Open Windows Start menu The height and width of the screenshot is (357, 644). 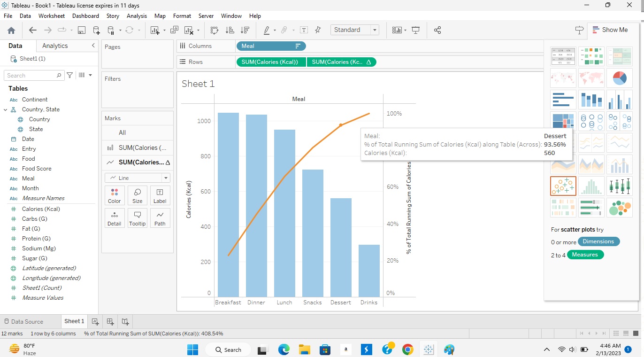[x=192, y=349]
